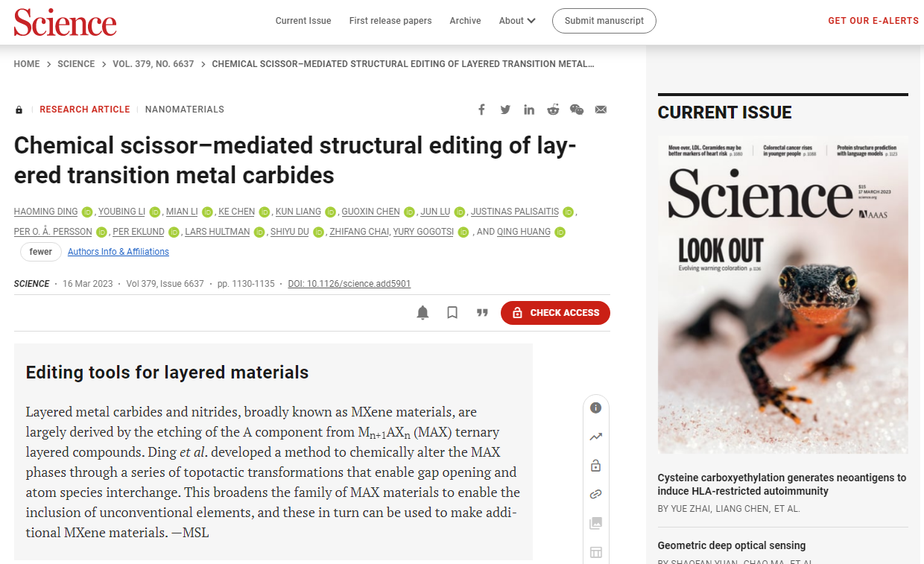Click the Science magazine cover thumbnail
The width and height of the screenshot is (924, 564).
point(782,295)
